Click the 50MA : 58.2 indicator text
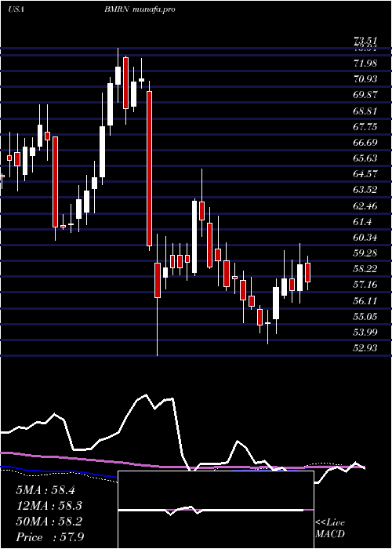The width and height of the screenshot is (392, 549). tap(49, 522)
